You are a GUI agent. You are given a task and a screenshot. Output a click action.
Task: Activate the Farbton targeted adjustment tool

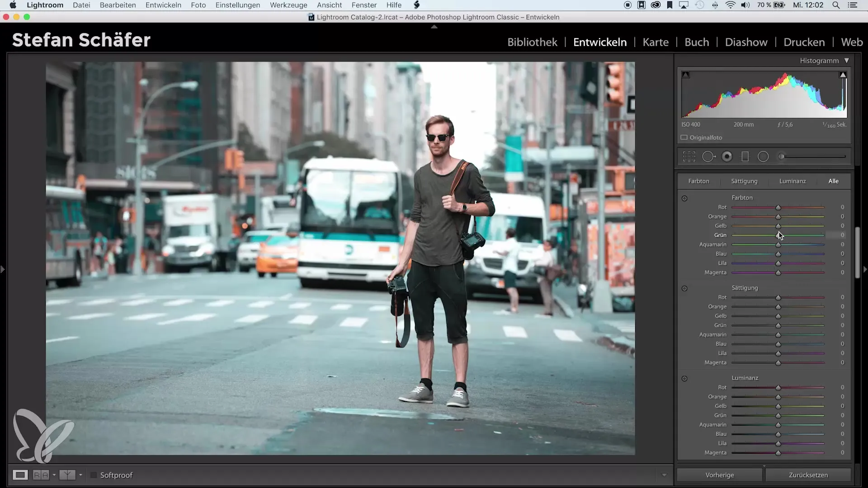point(684,198)
